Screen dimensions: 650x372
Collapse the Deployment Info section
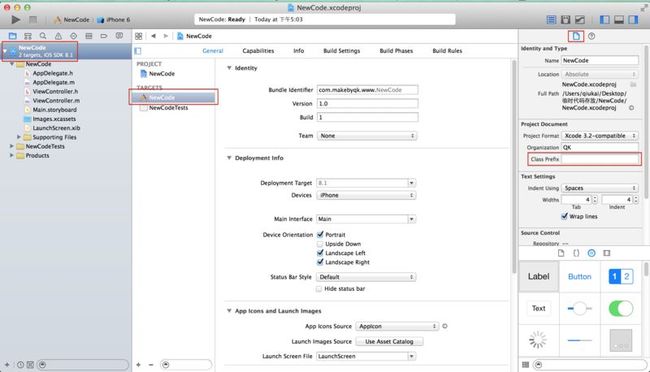(229, 158)
